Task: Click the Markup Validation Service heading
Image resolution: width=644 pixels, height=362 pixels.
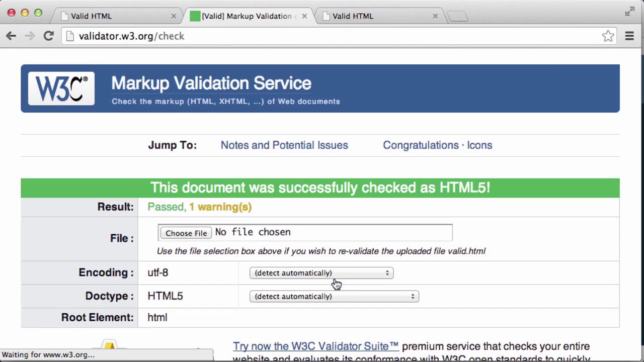Action: (211, 83)
